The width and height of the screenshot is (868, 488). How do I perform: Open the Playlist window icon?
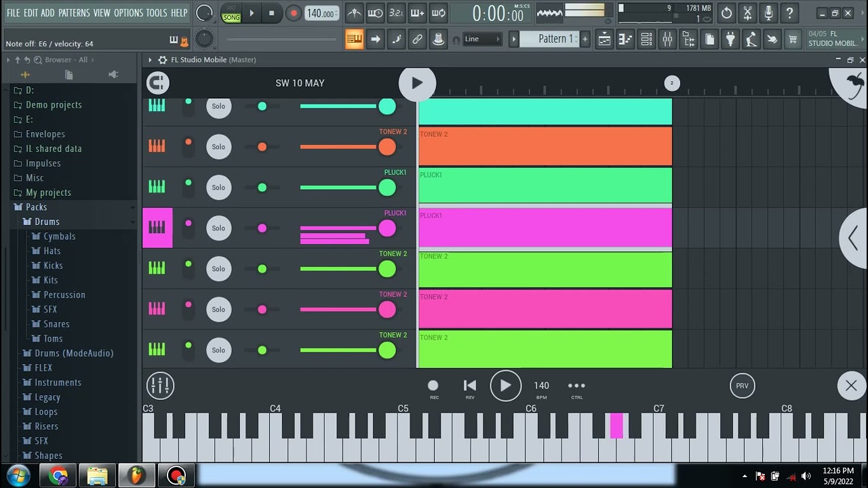(604, 39)
